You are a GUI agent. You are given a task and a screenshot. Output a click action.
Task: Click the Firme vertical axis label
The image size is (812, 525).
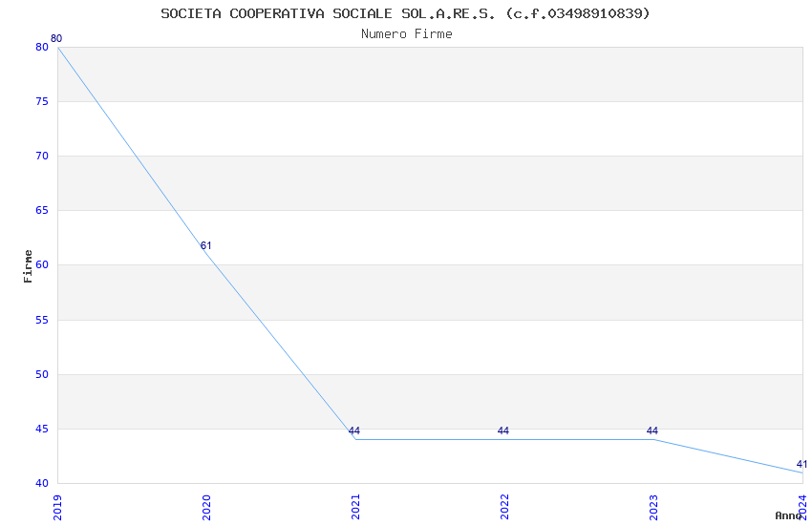point(28,266)
